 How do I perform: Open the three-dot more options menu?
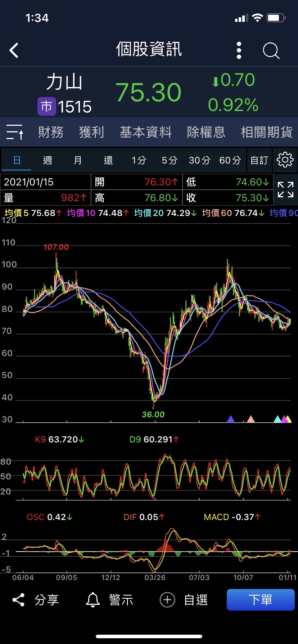[x=239, y=50]
